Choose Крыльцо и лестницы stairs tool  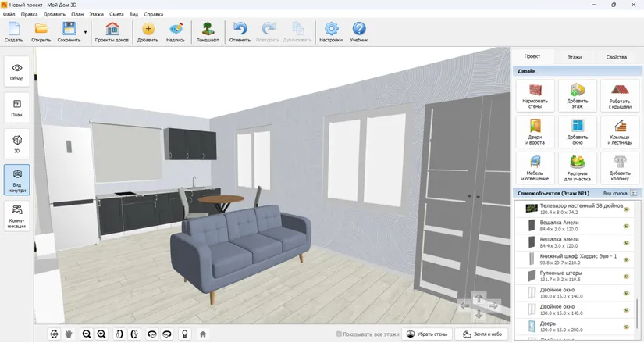pyautogui.click(x=620, y=132)
